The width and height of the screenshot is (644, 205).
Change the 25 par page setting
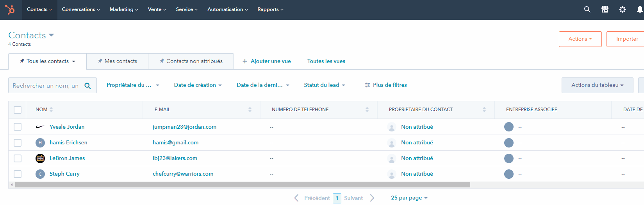tap(409, 198)
